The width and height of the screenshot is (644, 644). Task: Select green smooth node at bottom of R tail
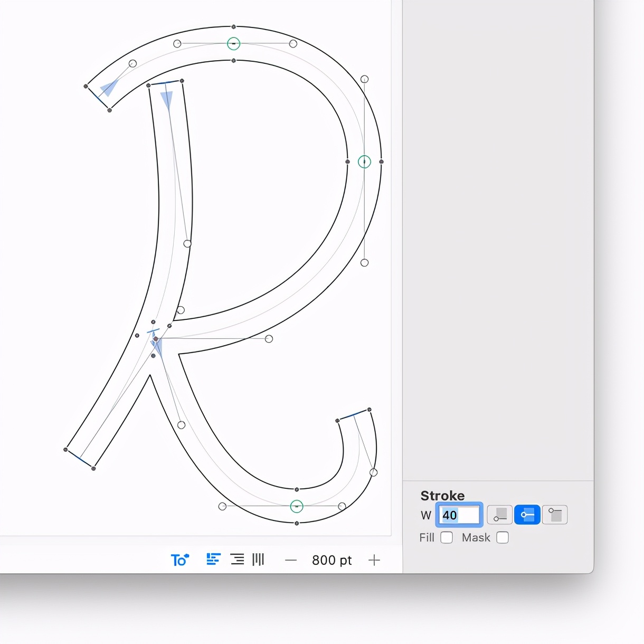[297, 507]
